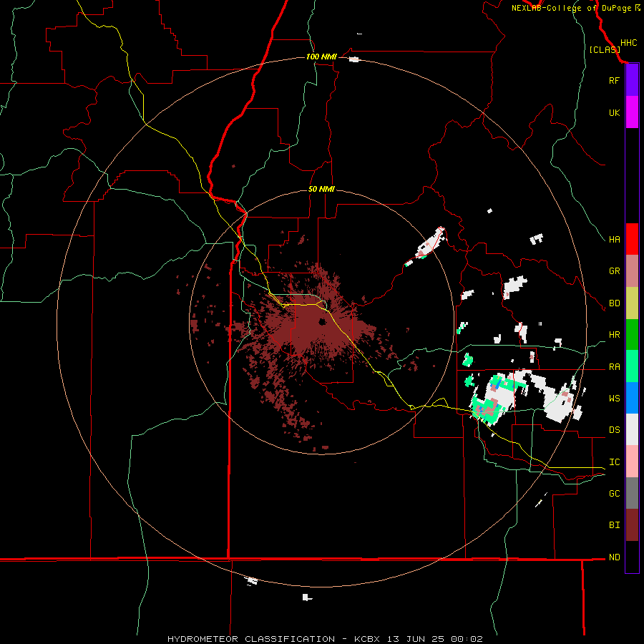Click the "50 NMI" range ring label
This screenshot has height=644, width=644.
tap(321, 189)
